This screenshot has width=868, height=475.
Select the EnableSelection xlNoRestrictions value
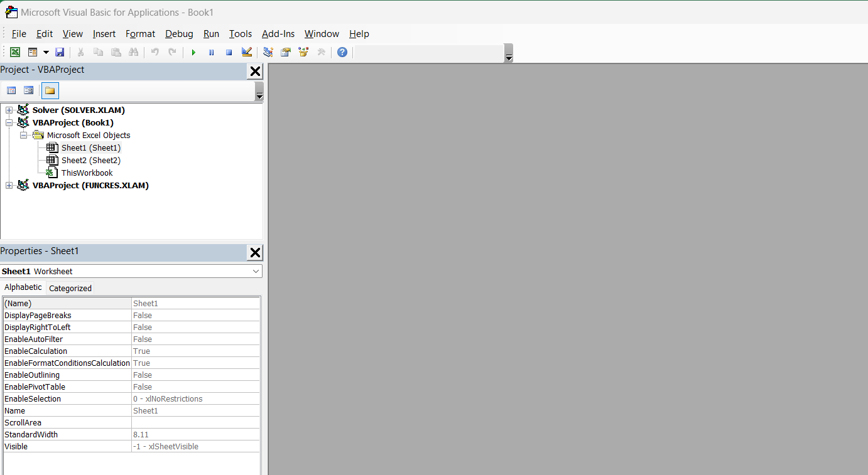tap(195, 399)
